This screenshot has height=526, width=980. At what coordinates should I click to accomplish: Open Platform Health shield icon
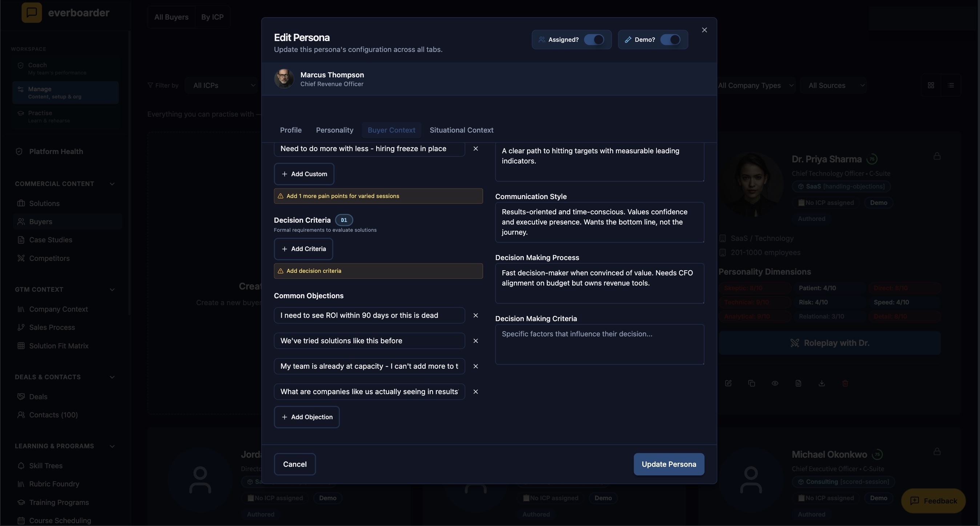pyautogui.click(x=19, y=151)
